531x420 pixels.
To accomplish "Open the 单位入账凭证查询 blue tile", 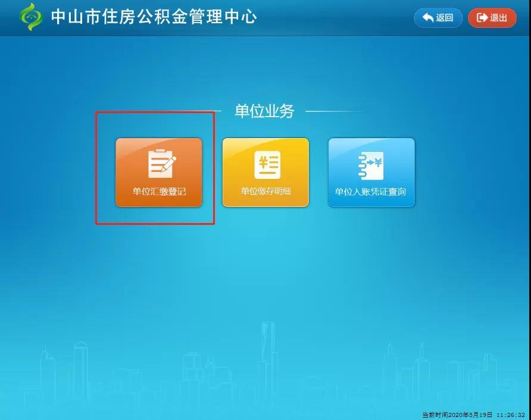I will (x=371, y=173).
